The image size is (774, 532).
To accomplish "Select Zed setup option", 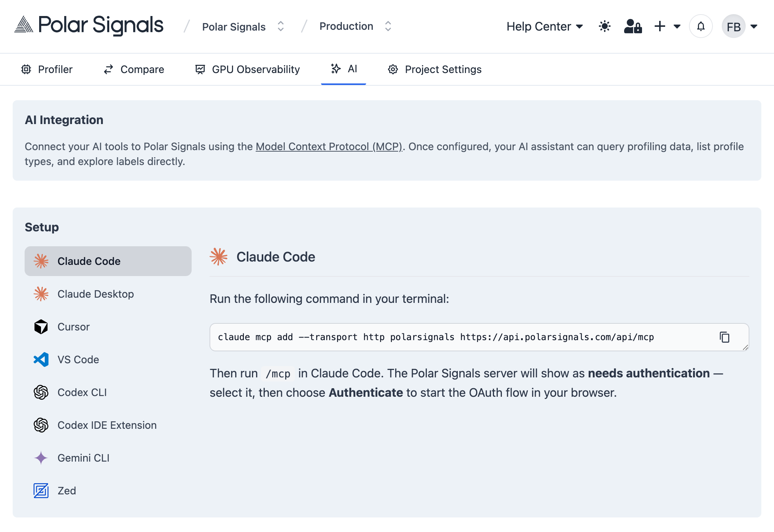I will pos(67,491).
